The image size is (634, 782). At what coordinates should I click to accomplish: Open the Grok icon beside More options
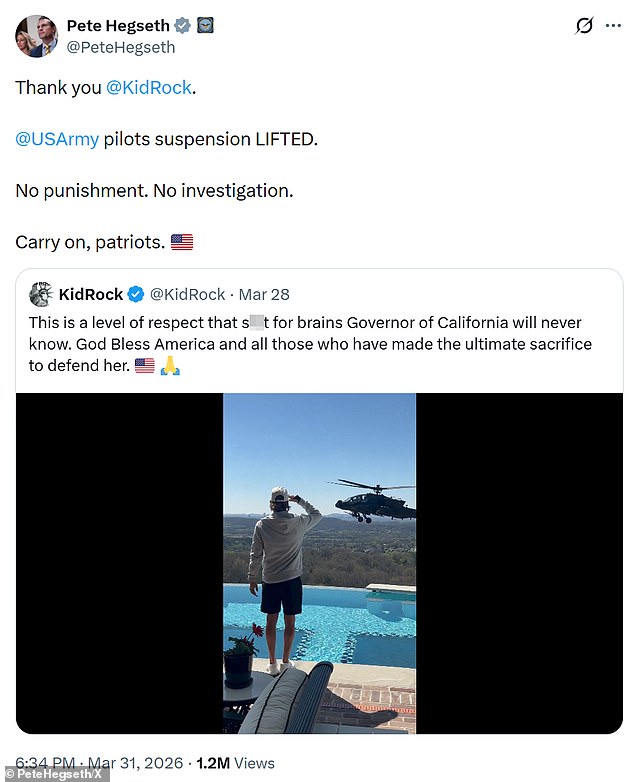(x=584, y=26)
